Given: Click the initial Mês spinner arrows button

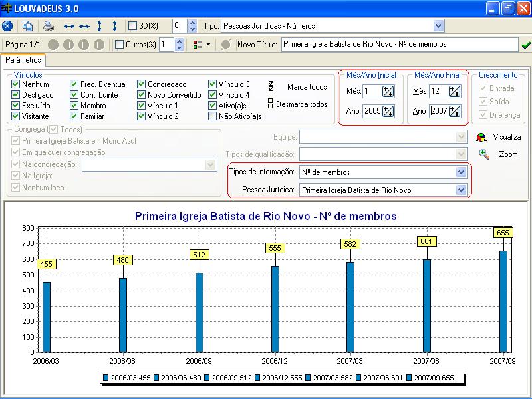Looking at the screenshot, I should click(x=388, y=91).
